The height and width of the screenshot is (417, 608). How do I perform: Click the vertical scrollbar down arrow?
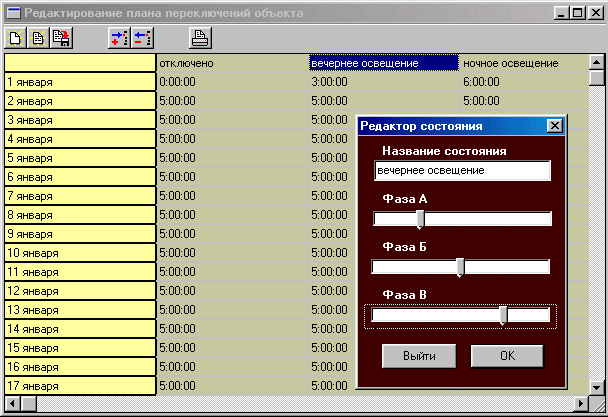[x=596, y=387]
